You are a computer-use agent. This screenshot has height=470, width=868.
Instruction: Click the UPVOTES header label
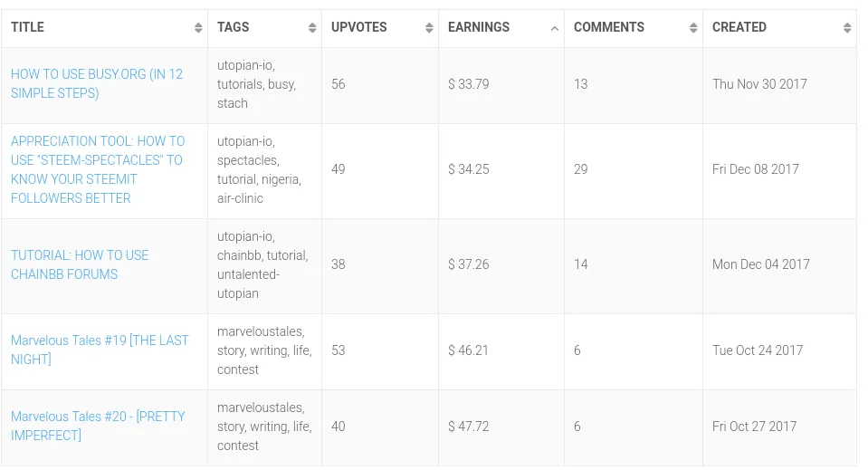click(359, 27)
